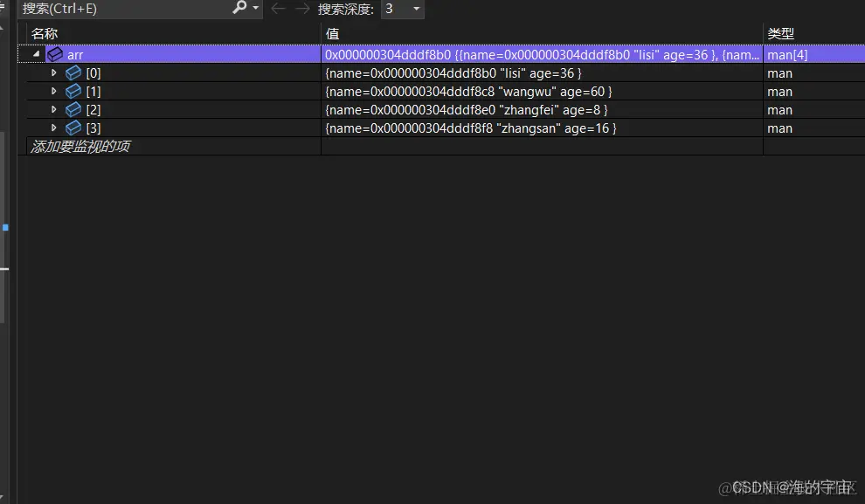
Task: Click the 搜索深度 label
Action: click(x=345, y=9)
